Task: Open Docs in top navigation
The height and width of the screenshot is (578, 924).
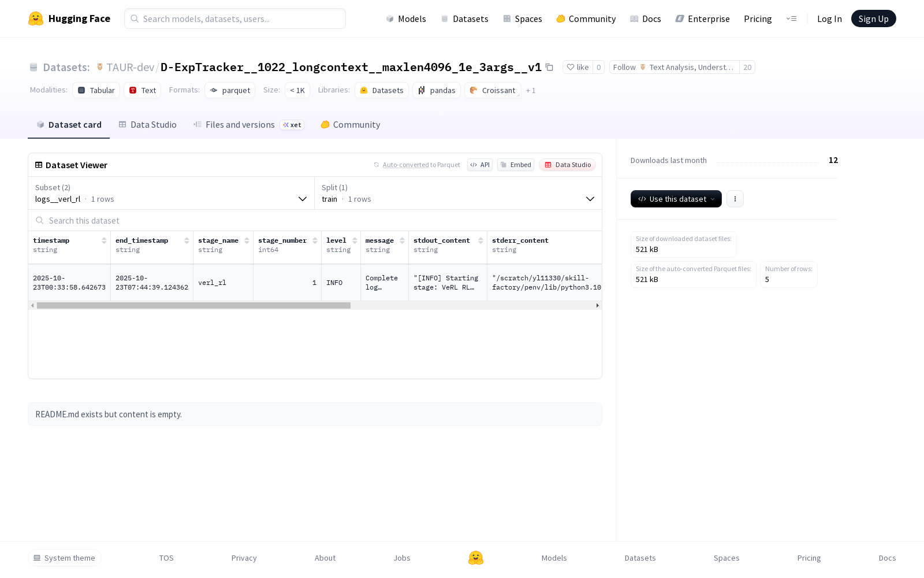Action: (x=645, y=18)
